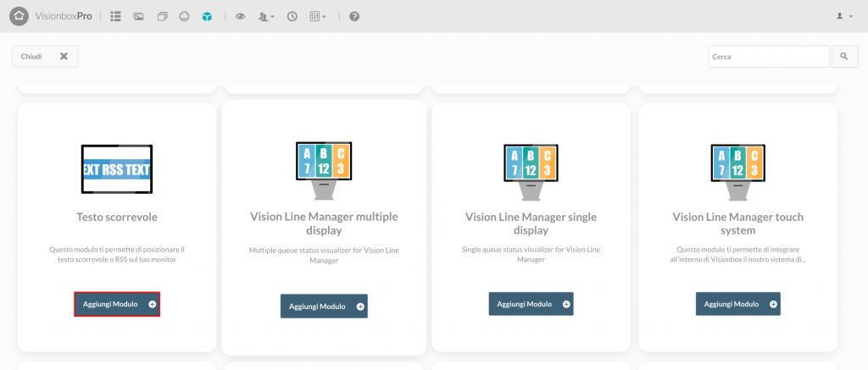This screenshot has height=370, width=868.
Task: Add the Vision Line Manager touch system module
Action: pyautogui.click(x=738, y=304)
